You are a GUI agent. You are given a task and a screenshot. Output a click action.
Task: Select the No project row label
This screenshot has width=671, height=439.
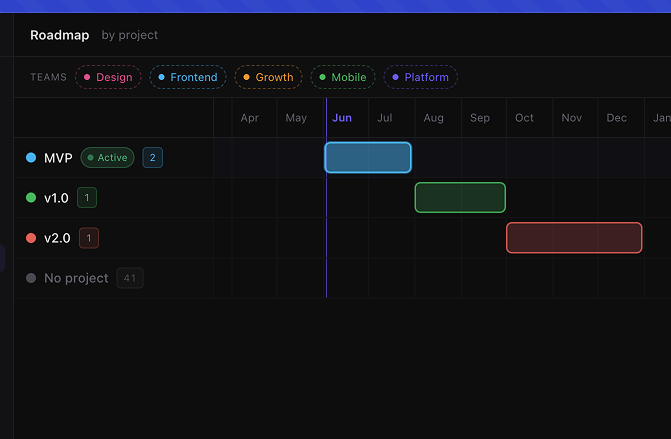[x=76, y=279]
